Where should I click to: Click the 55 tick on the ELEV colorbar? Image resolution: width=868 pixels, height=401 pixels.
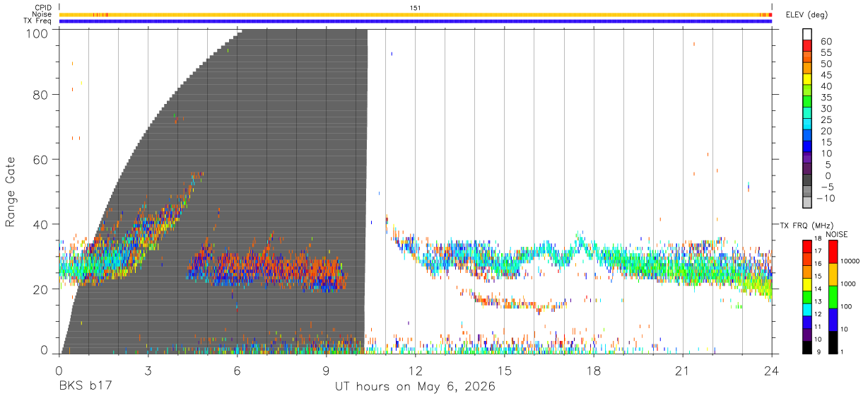825,52
